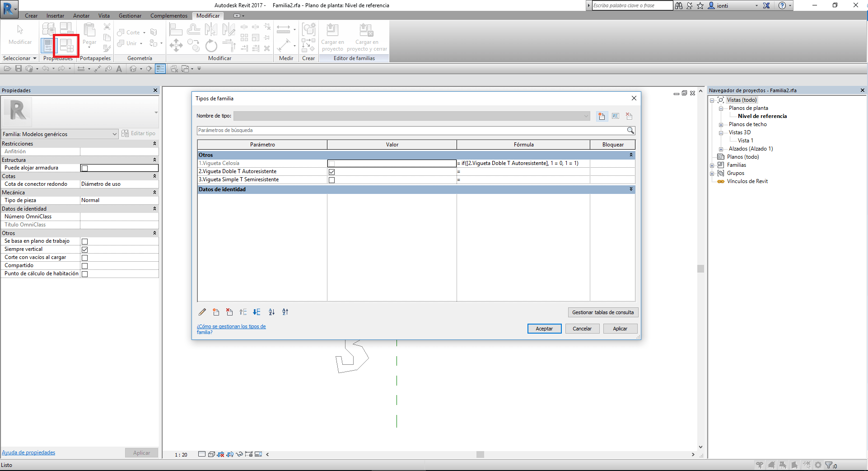Collapse the Vistas (todo) tree node
This screenshot has width=868, height=471.
click(712, 100)
